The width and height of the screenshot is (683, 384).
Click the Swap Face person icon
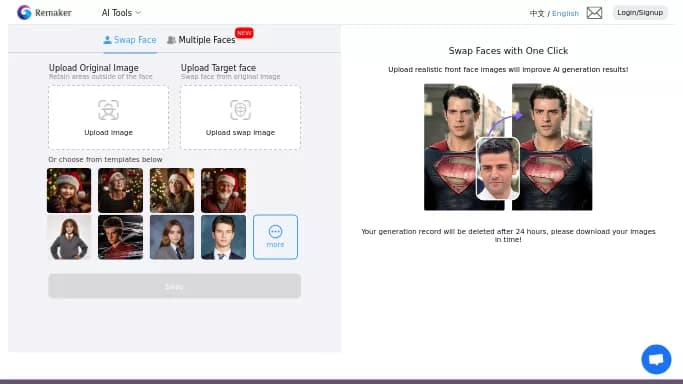pyautogui.click(x=107, y=40)
